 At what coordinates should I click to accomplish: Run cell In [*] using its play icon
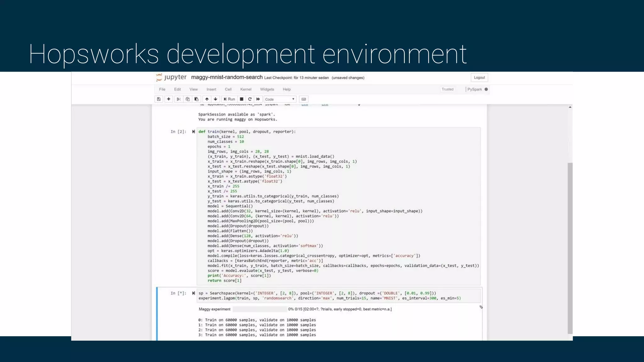(x=193, y=293)
